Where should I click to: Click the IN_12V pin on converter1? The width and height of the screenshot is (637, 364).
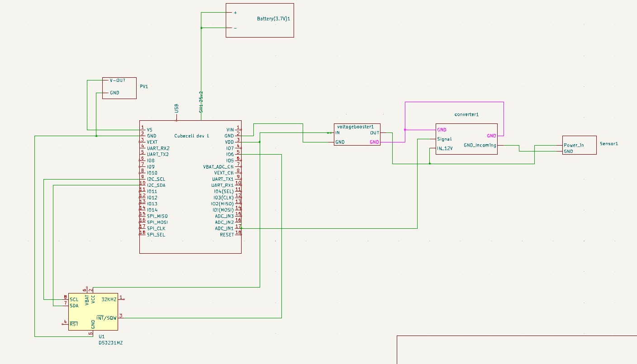445,148
